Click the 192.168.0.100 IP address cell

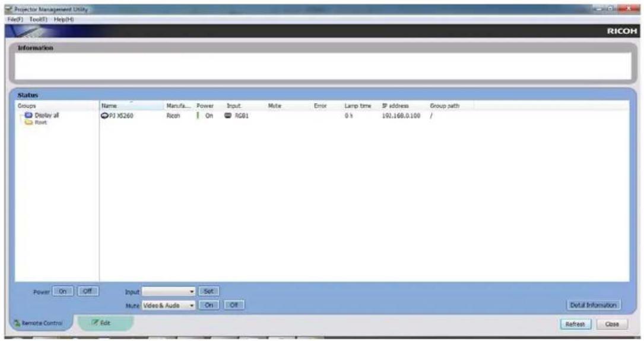[x=401, y=116]
